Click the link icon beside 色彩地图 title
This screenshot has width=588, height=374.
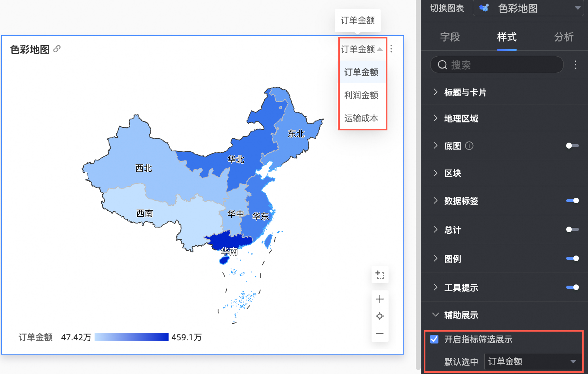tap(57, 49)
